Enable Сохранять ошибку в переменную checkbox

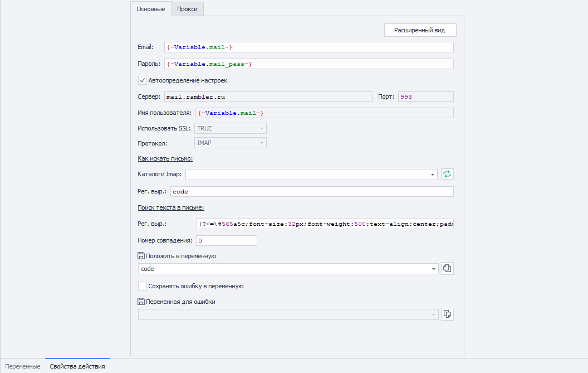pos(143,286)
